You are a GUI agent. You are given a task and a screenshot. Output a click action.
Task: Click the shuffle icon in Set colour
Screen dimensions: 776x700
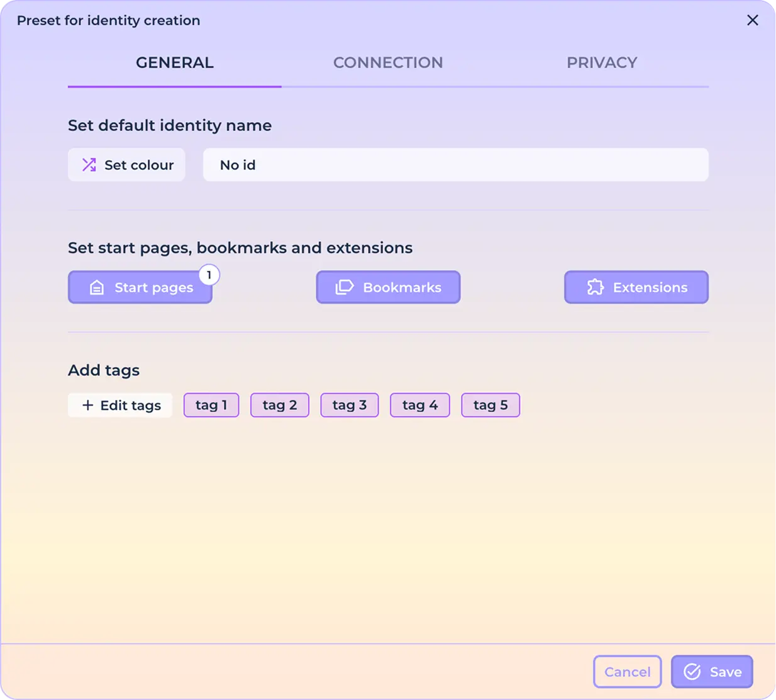89,165
